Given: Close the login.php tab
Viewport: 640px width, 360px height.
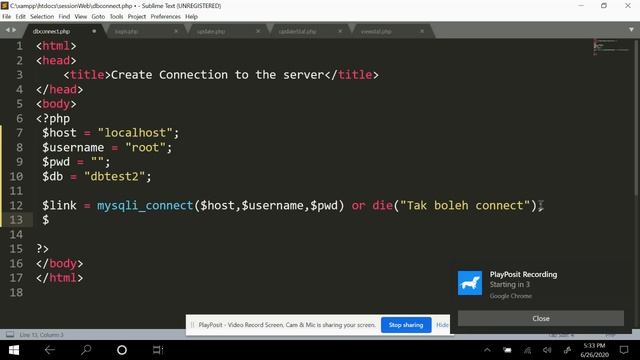Looking at the screenshot, I should 176,31.
